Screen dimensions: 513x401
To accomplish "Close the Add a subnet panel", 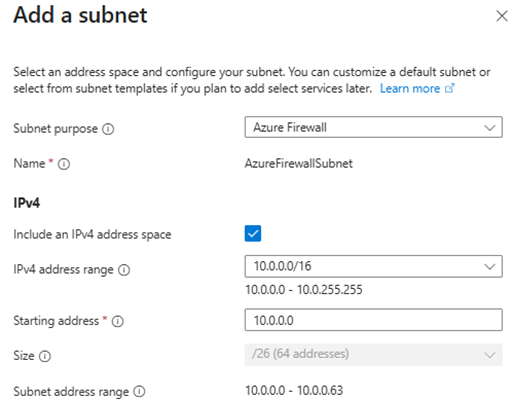I will pyautogui.click(x=502, y=16).
